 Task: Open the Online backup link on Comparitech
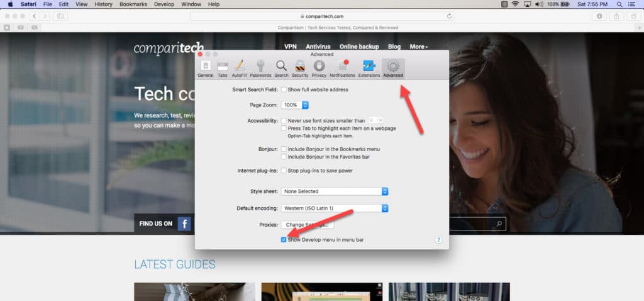359,47
